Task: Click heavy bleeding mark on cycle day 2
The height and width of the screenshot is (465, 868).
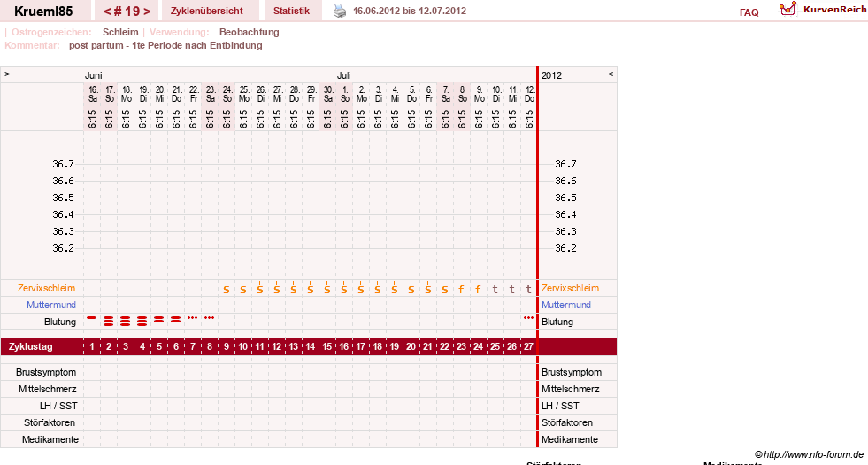Action: click(109, 321)
